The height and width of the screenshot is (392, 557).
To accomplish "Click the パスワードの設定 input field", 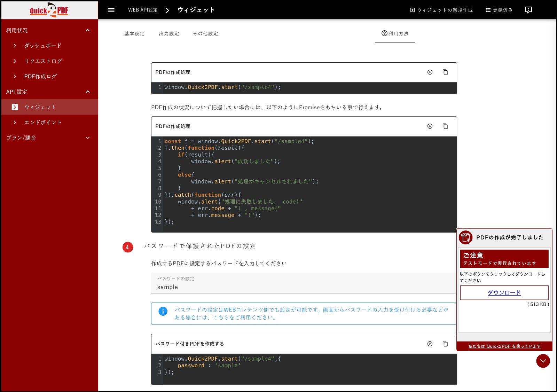I will point(303,287).
